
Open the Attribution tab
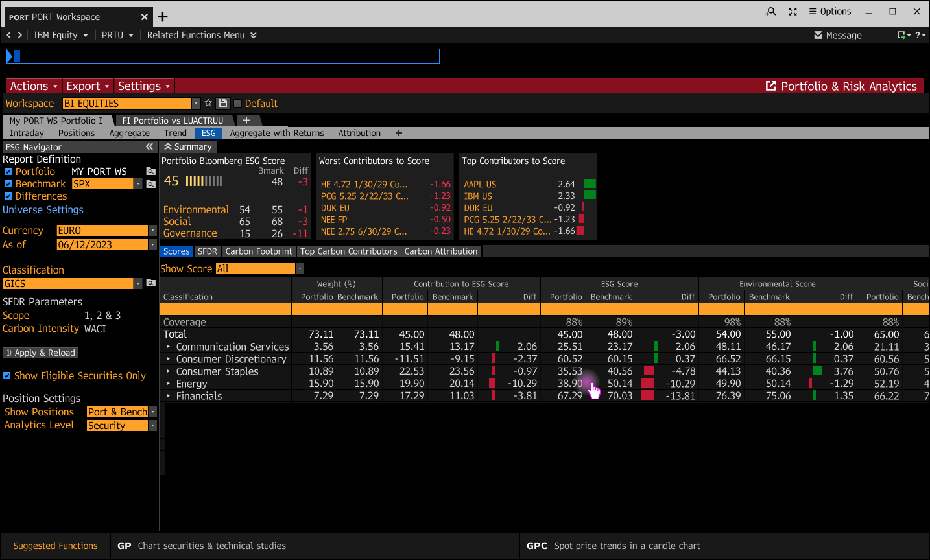click(359, 133)
